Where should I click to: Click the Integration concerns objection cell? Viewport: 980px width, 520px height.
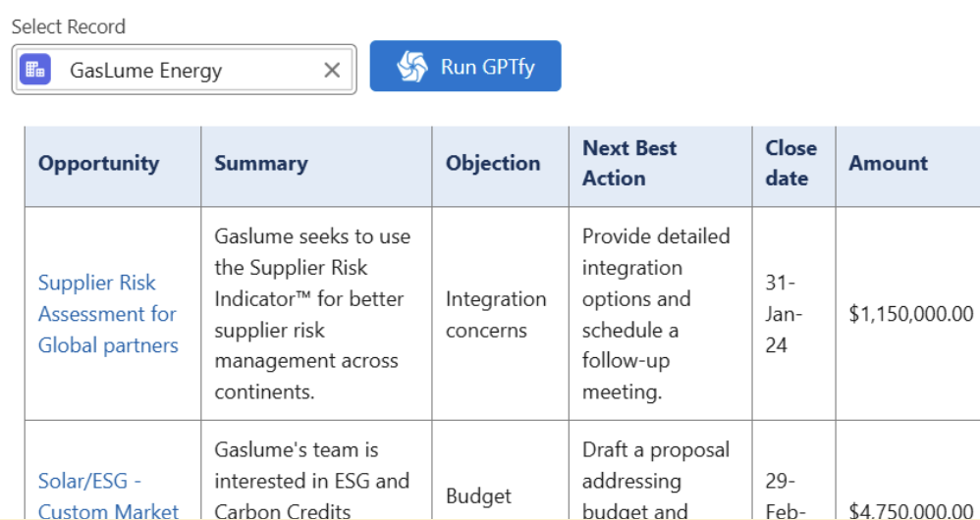[x=496, y=314]
